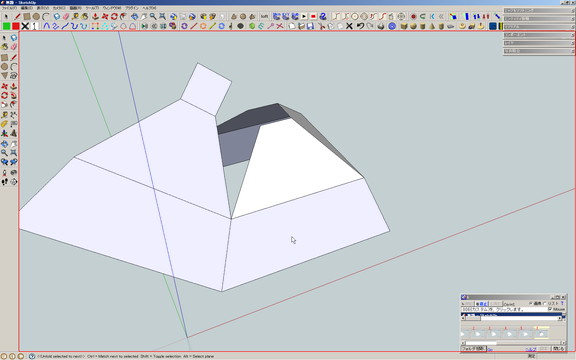Open the ファイル(F) menu

(9, 8)
